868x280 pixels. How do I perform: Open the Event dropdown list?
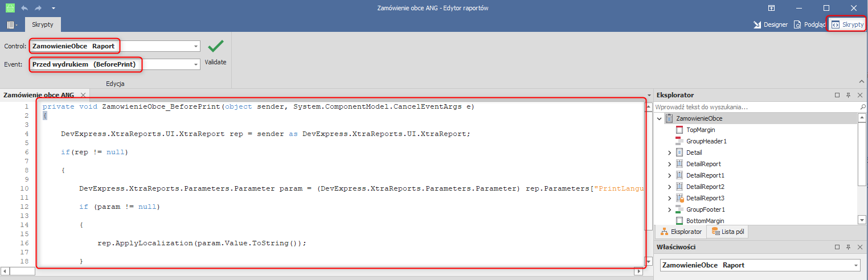coord(195,65)
